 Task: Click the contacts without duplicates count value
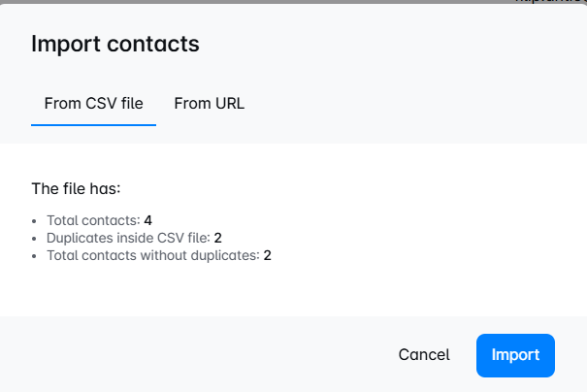267,255
